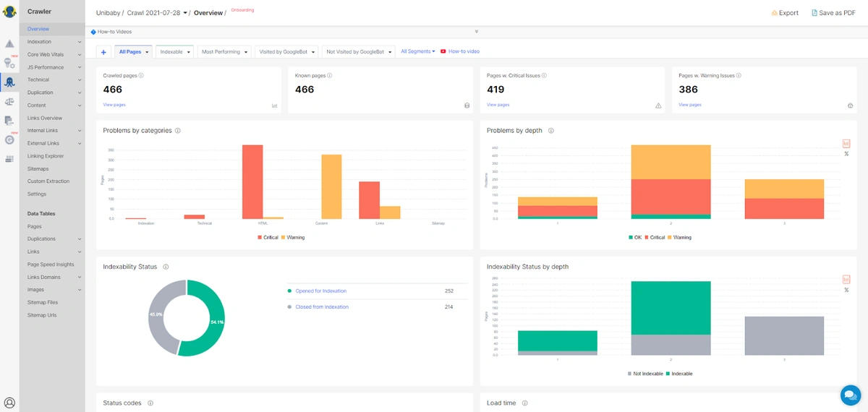The image size is (868, 412).
Task: Switch to the Most Performing tab
Action: pos(224,52)
